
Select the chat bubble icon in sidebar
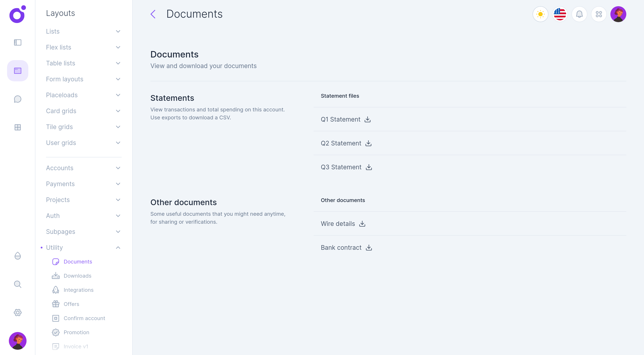(17, 99)
